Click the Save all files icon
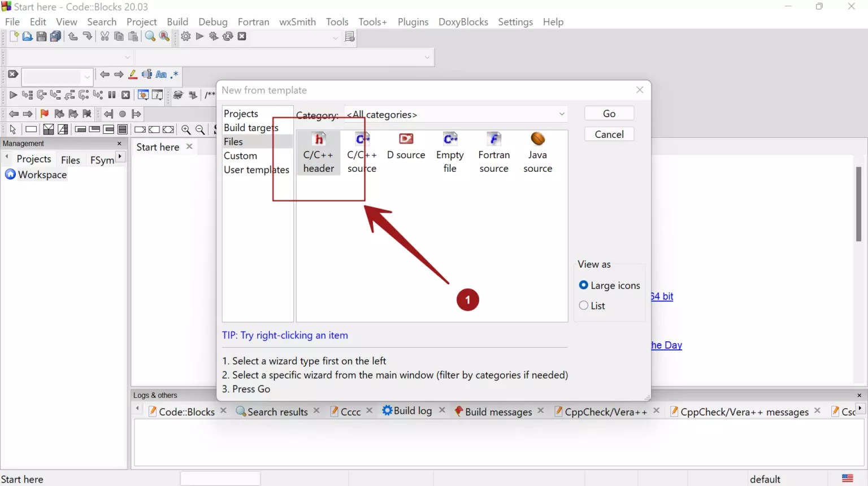The height and width of the screenshot is (486, 868). click(x=55, y=37)
